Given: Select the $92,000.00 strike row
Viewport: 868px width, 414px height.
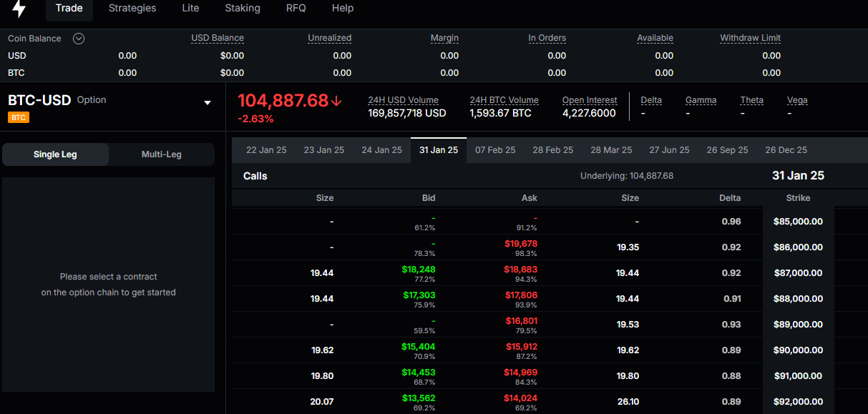Looking at the screenshot, I should coord(798,402).
